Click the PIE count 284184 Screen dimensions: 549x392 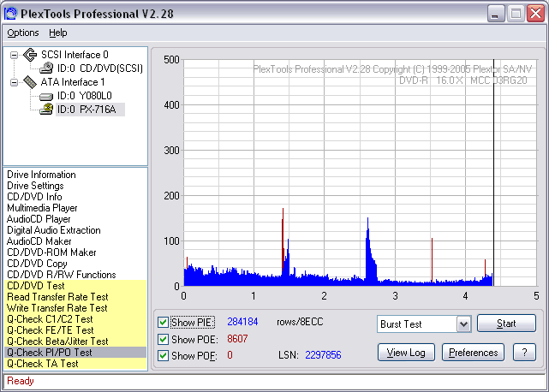(242, 322)
